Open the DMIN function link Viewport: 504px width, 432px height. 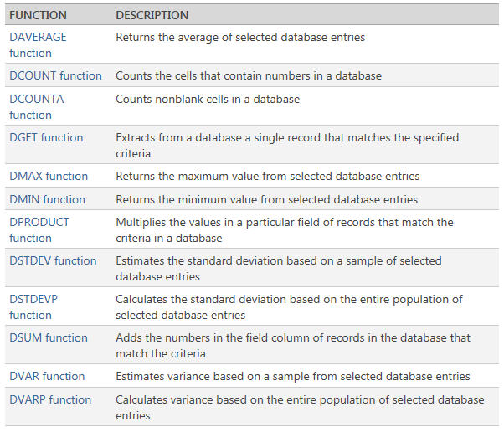pyautogui.click(x=47, y=199)
